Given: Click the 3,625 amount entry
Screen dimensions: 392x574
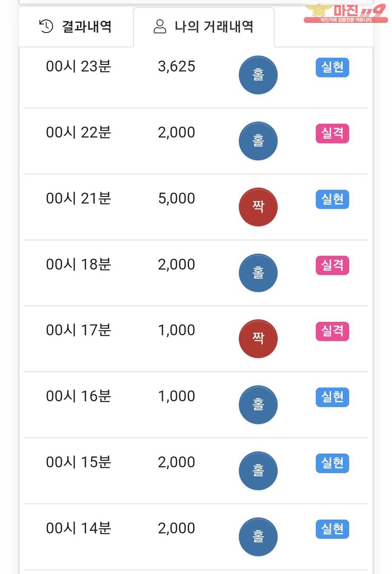Looking at the screenshot, I should click(x=176, y=67).
